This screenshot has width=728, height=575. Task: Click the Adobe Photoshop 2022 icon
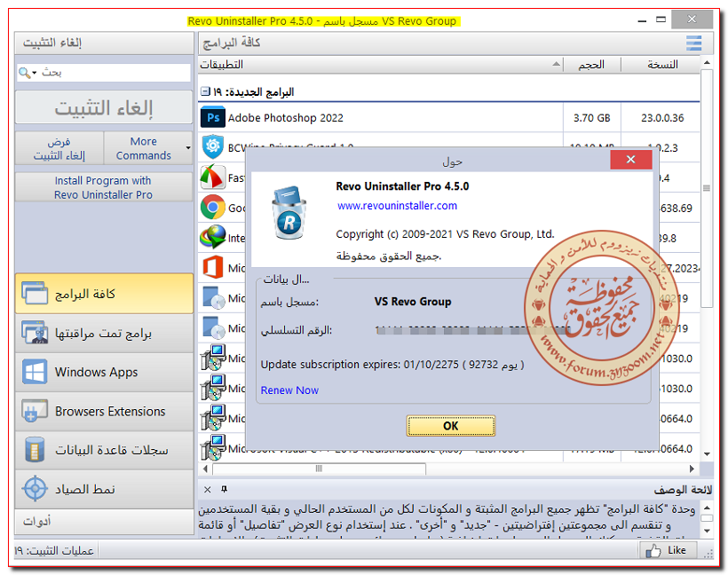tap(213, 117)
